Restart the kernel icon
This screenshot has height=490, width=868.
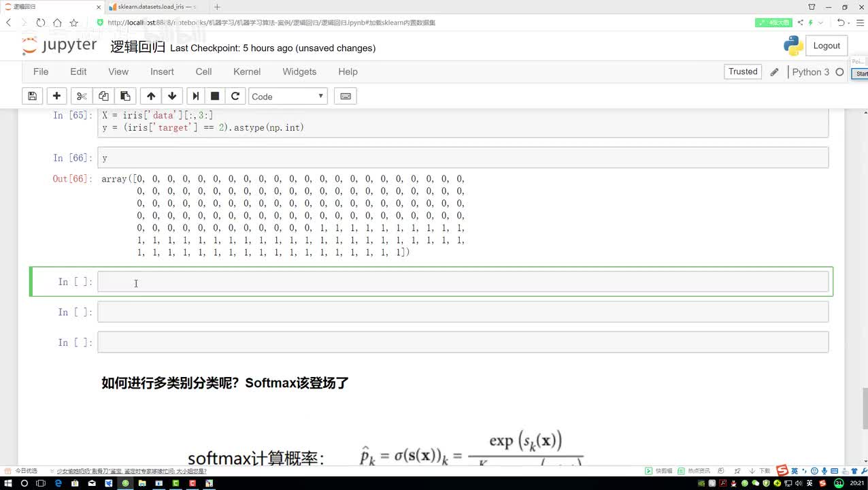tap(235, 97)
